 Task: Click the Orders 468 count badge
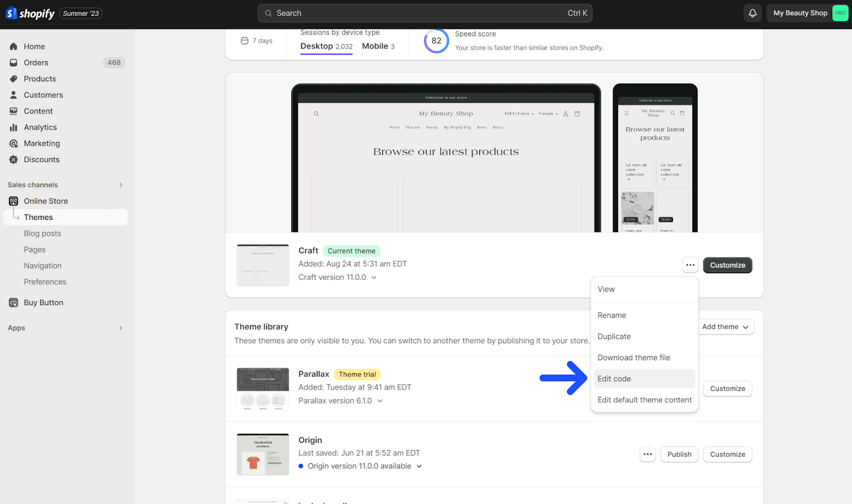114,63
